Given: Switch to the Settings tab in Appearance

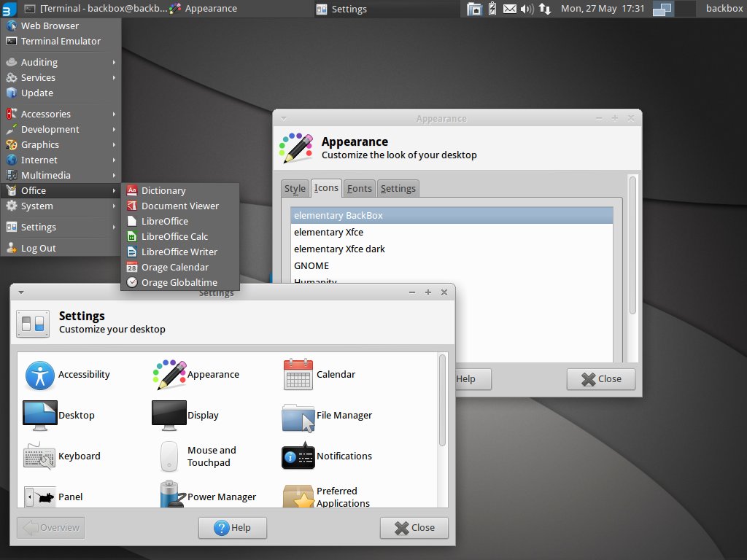Looking at the screenshot, I should (398, 189).
